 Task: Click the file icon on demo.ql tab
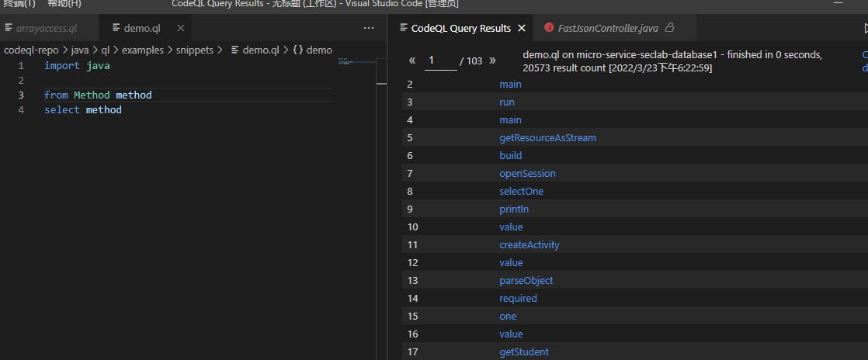(116, 28)
